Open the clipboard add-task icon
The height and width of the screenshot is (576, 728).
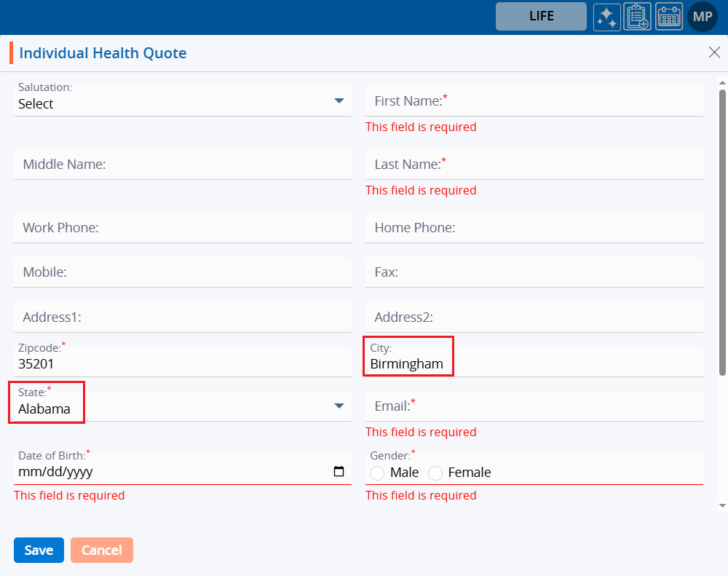[638, 17]
